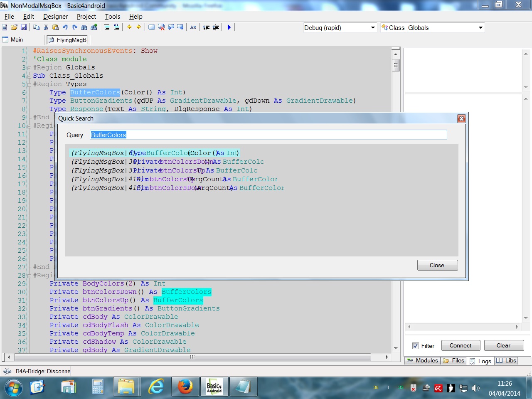Screen dimensions: 532x399
Task: Collapse the #Region Globals fold marker
Action: pos(29,68)
